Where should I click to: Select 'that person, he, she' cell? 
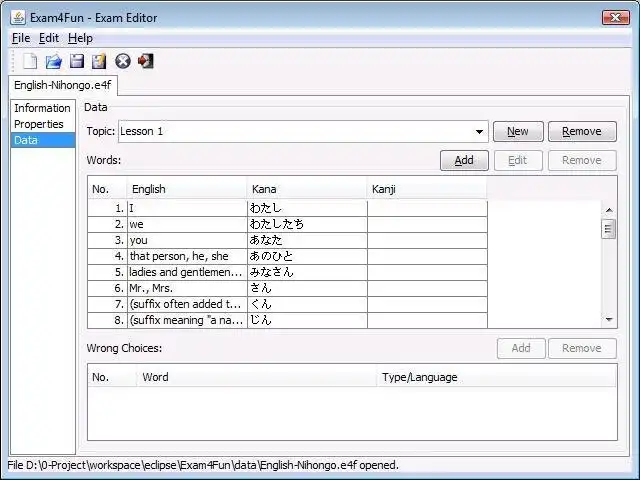pyautogui.click(x=187, y=256)
